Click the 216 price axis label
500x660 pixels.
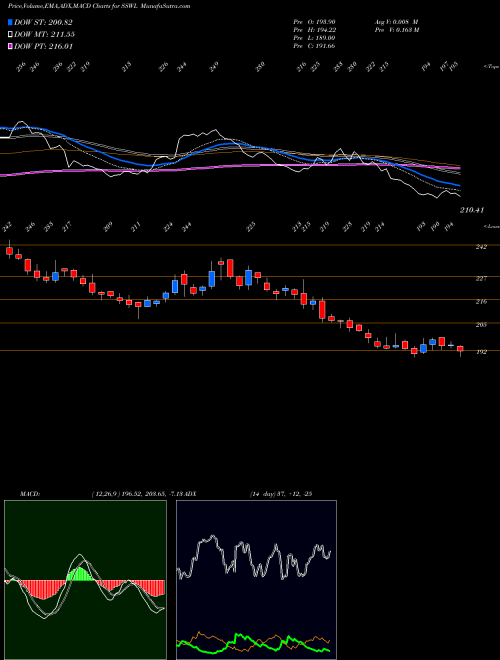click(x=481, y=301)
